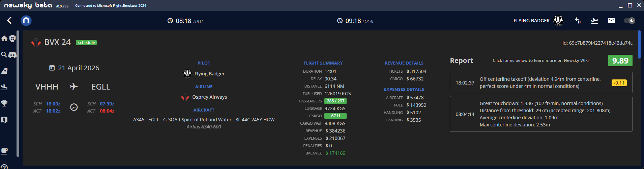Click the takeoff timestamp 18:02:37
The height and width of the screenshot is (169, 644).
point(465,83)
